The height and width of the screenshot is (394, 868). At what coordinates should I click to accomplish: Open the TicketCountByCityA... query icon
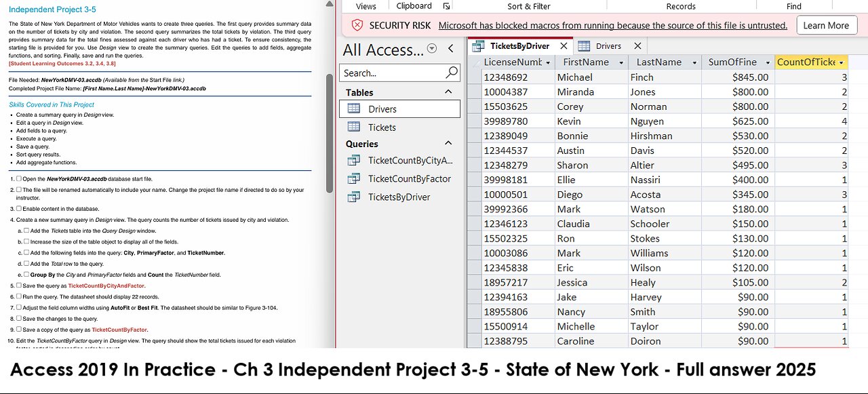(353, 161)
